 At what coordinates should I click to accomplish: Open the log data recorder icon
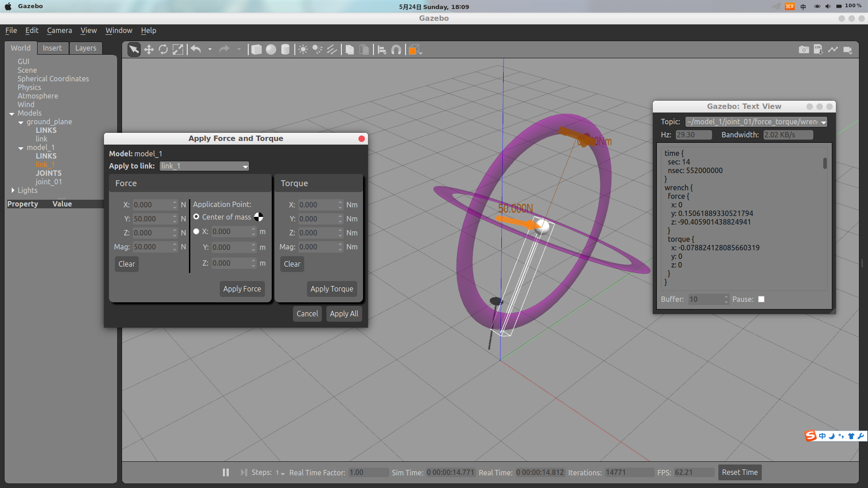pos(818,50)
